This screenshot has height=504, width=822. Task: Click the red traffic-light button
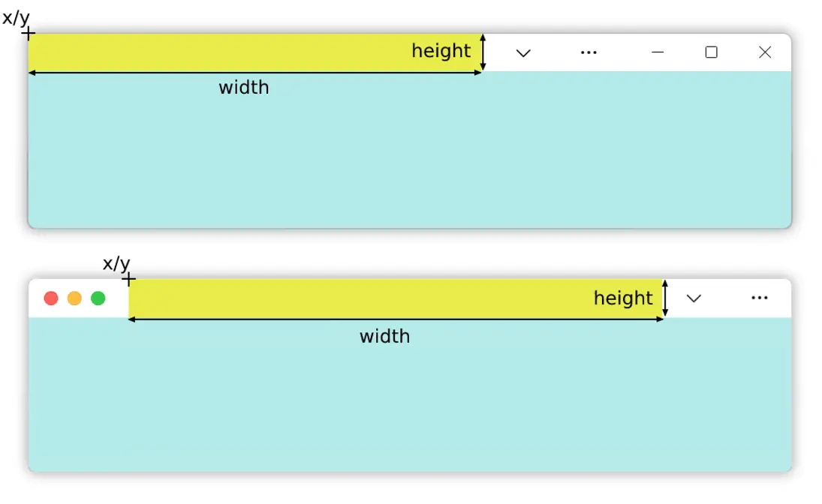click(51, 298)
